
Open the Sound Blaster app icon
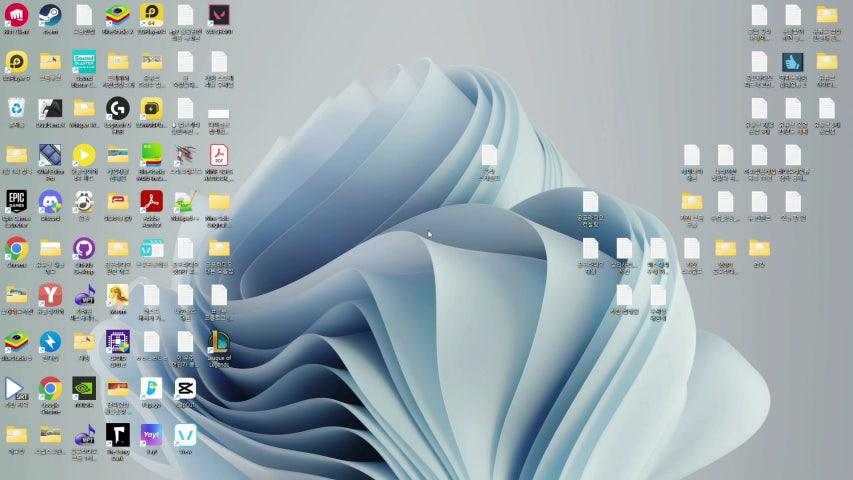[84, 62]
